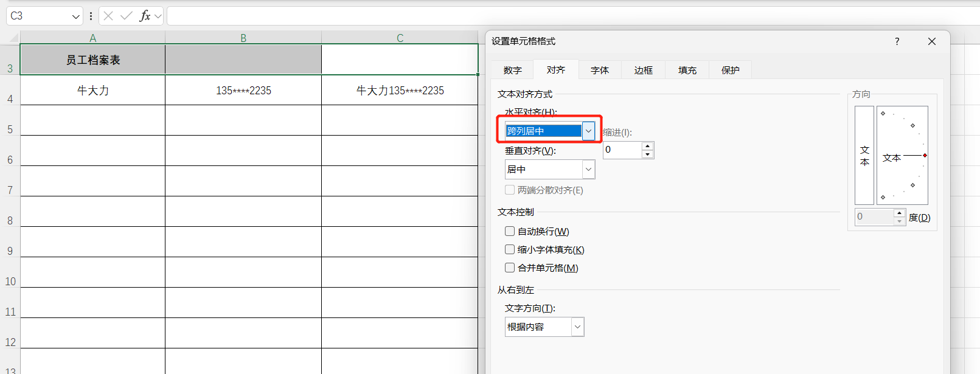980x374 pixels.
Task: Decrease the indent value with down arrow
Action: click(648, 154)
